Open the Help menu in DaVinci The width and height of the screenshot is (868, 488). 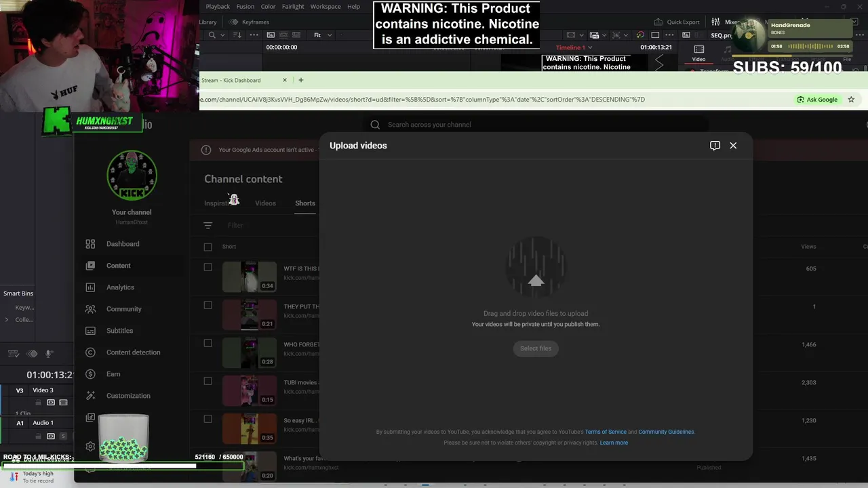pos(353,7)
